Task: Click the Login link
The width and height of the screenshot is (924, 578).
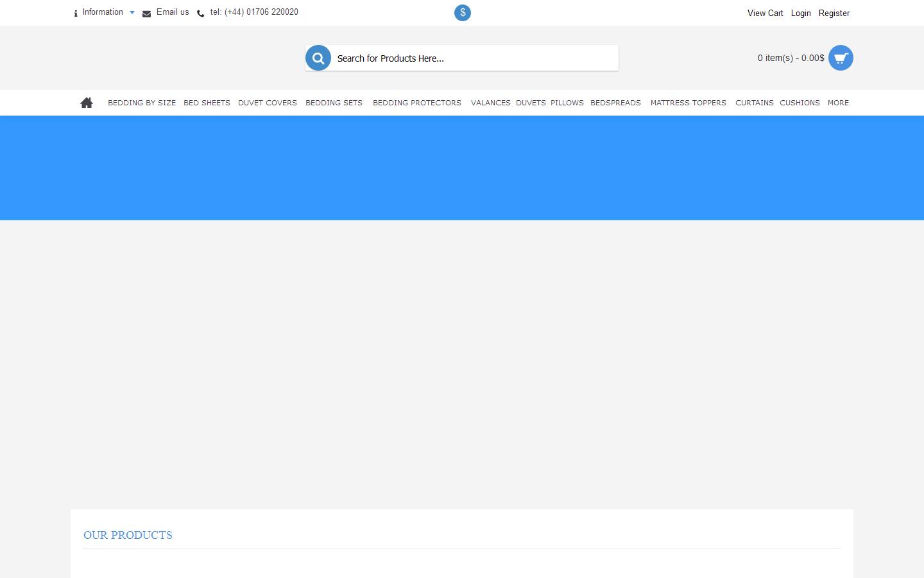Action: tap(801, 13)
